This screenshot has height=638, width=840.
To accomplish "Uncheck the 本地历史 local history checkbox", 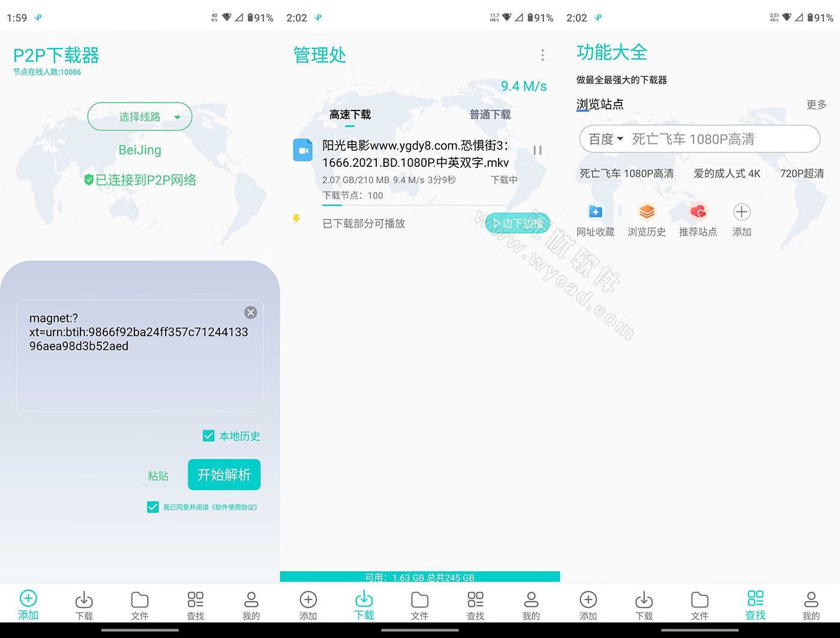I will [208, 436].
